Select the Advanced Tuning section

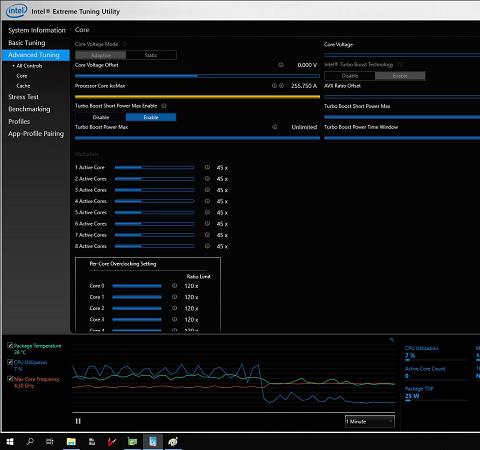coord(36,55)
